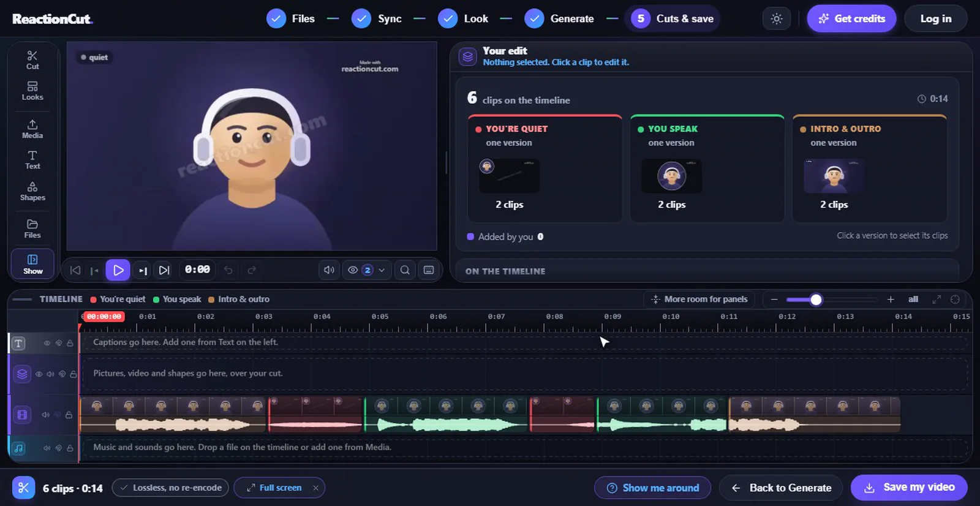Lock the captions track
This screenshot has height=506, width=980.
click(70, 343)
